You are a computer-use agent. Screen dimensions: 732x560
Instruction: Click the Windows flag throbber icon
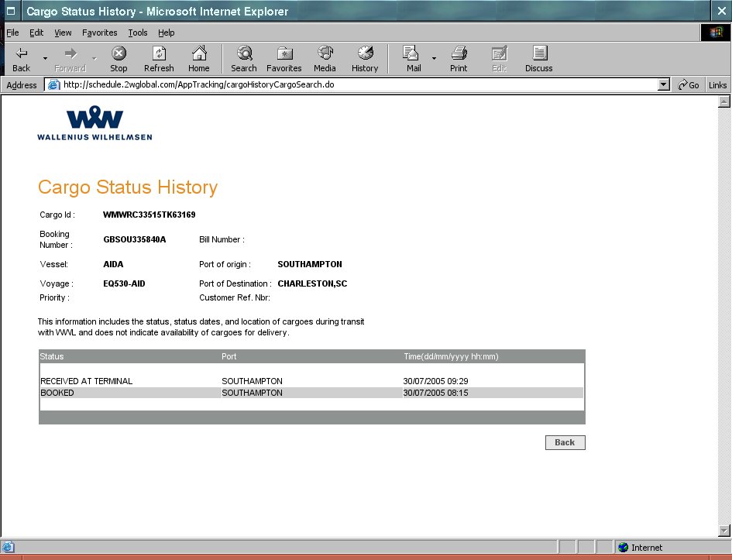(717, 33)
